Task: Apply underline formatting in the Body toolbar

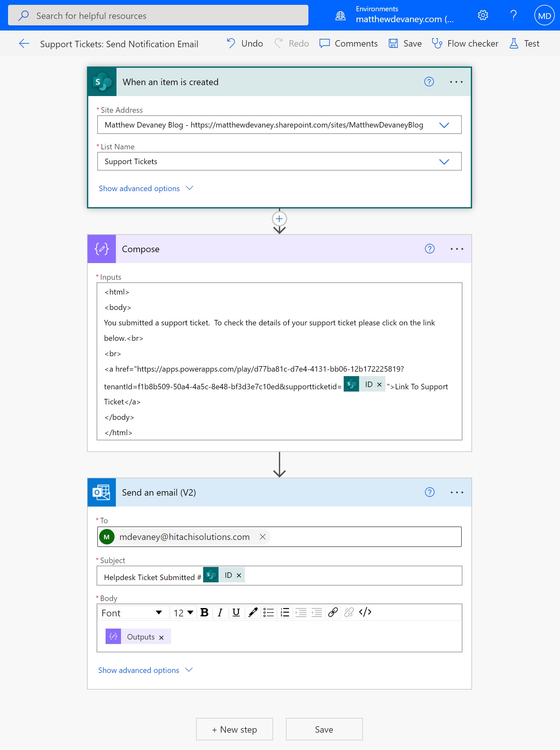Action: click(236, 612)
